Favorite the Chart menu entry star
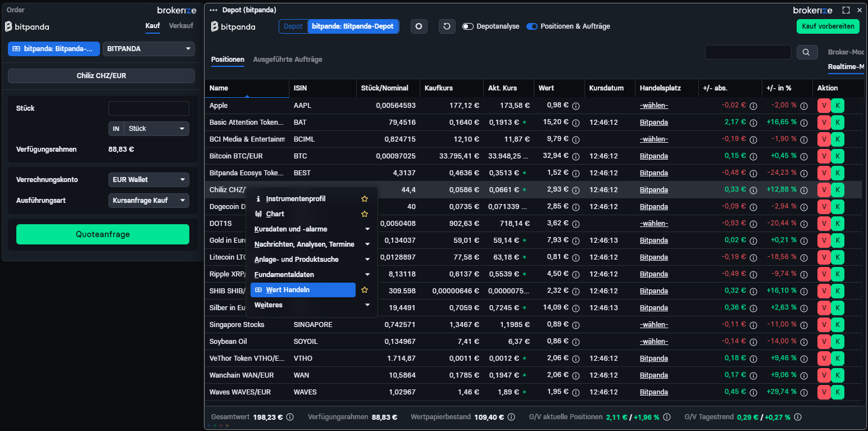The image size is (868, 431). click(365, 214)
